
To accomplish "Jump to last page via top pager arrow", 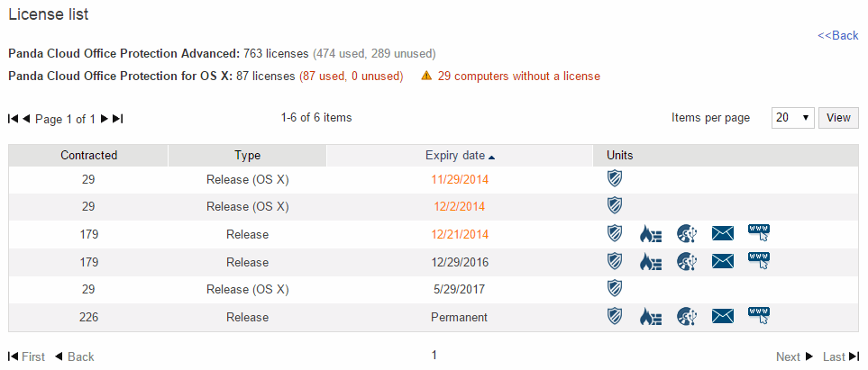I will click(118, 119).
